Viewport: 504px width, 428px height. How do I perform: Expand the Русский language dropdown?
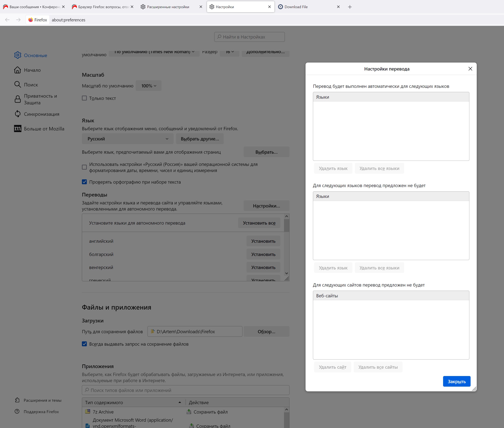[x=128, y=139]
